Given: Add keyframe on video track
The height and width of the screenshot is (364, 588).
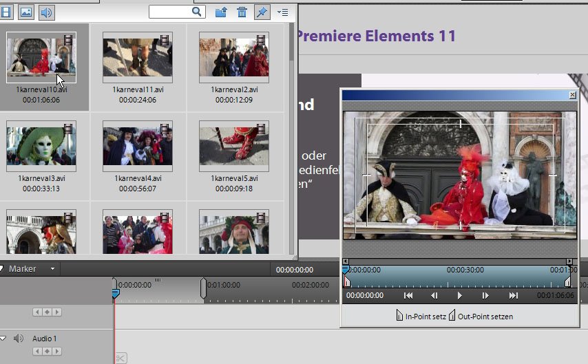Looking at the screenshot, I should [x=47, y=312].
